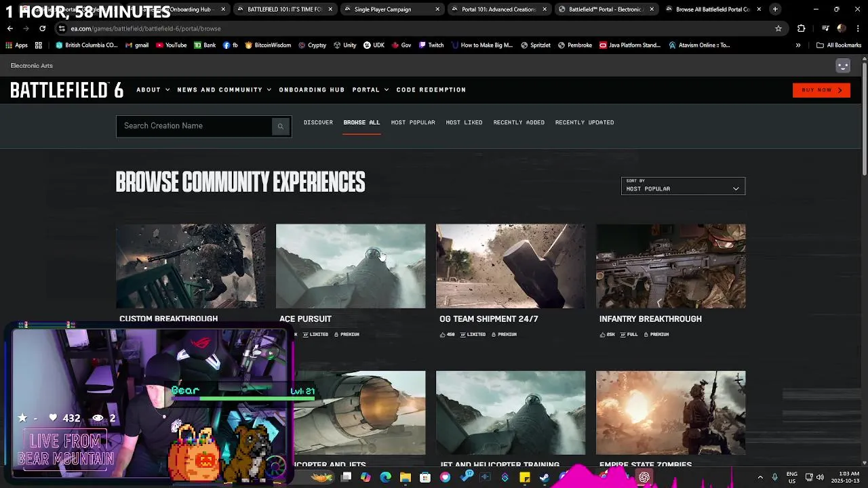Switch to the Most Popular tab
Viewport: 868px width, 488px height.
413,123
